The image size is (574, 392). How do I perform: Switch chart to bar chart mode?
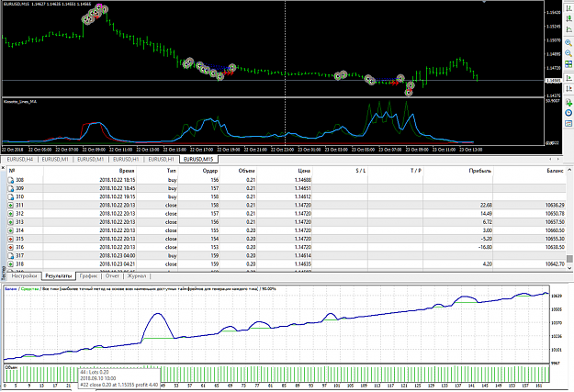pos(568,8)
